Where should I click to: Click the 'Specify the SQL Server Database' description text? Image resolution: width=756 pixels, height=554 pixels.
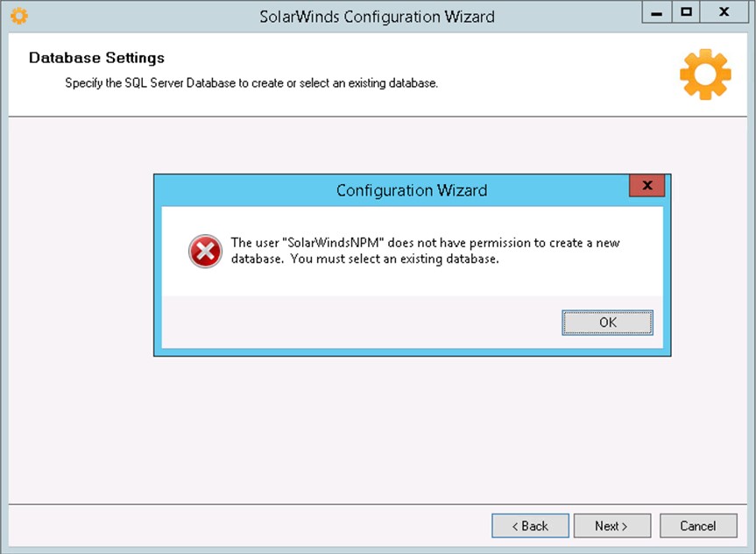point(251,83)
